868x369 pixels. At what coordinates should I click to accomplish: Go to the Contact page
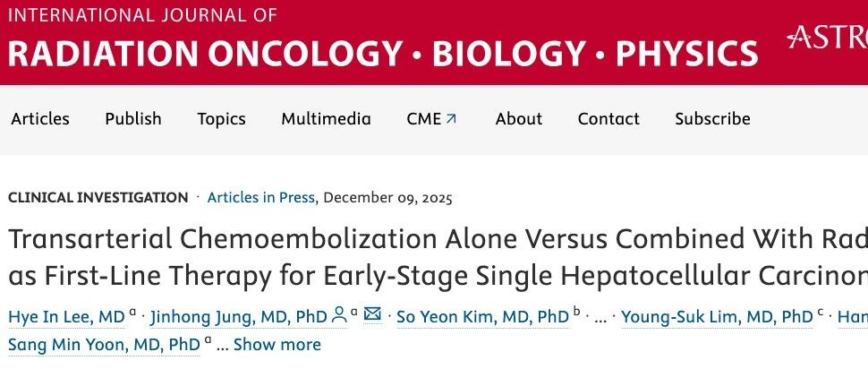(608, 118)
